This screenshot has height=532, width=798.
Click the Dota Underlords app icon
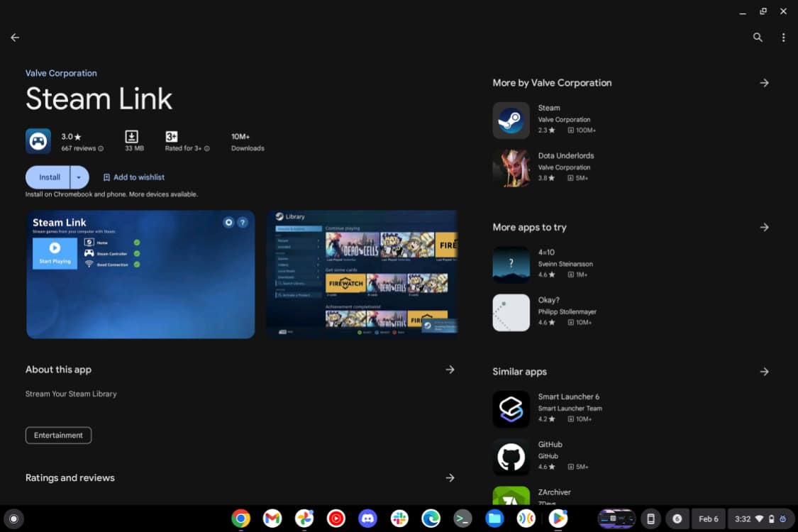pyautogui.click(x=511, y=169)
